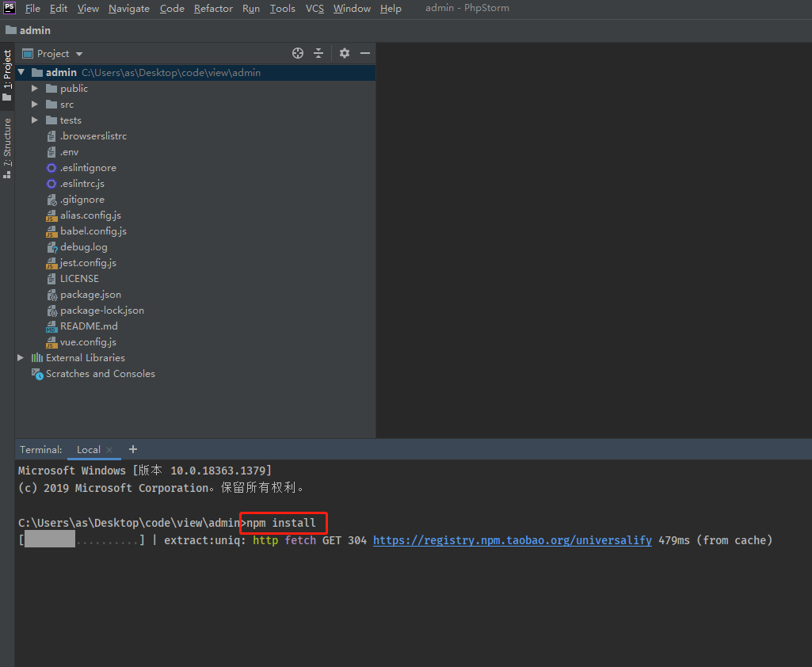The height and width of the screenshot is (667, 812).
Task: Click the npm install progress bar
Action: pyautogui.click(x=82, y=539)
